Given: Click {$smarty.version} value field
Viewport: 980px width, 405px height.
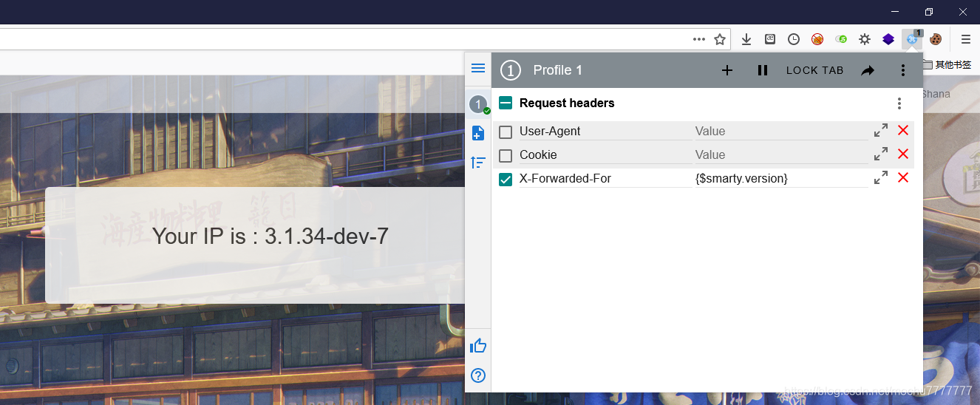Looking at the screenshot, I should [781, 179].
